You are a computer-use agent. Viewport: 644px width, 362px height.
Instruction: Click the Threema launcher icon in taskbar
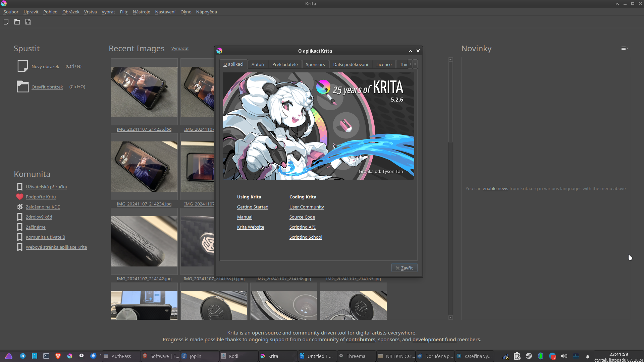(x=82, y=356)
